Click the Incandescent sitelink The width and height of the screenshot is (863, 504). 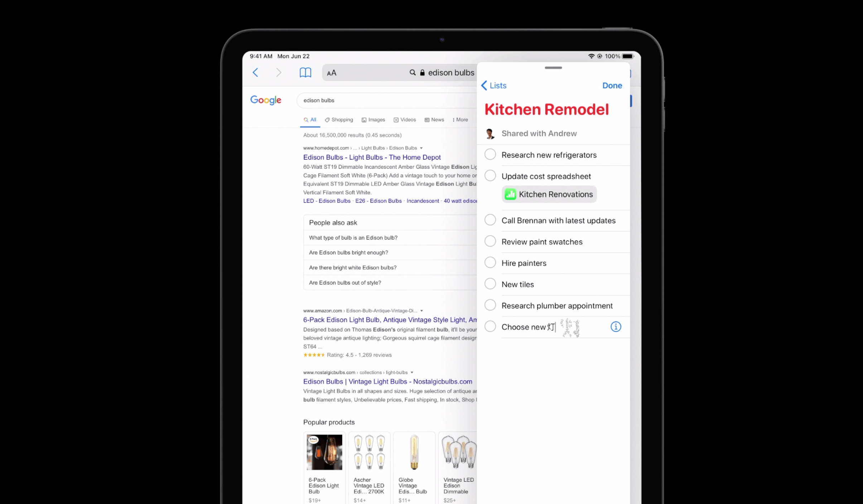click(423, 201)
